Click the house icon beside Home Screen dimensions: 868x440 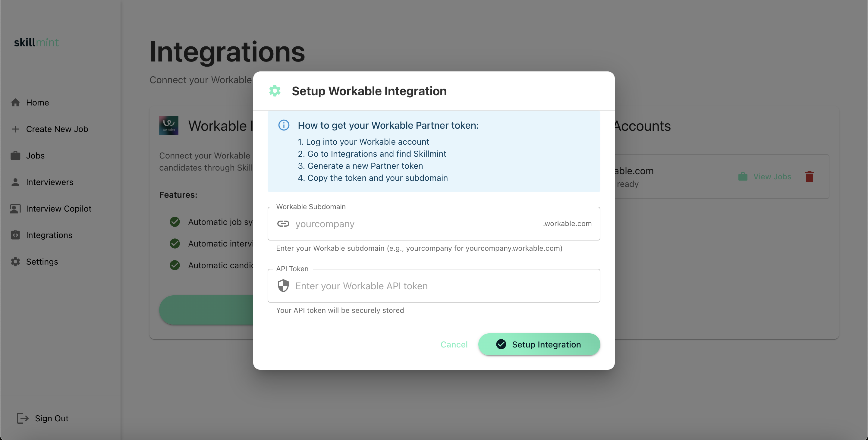click(x=15, y=102)
